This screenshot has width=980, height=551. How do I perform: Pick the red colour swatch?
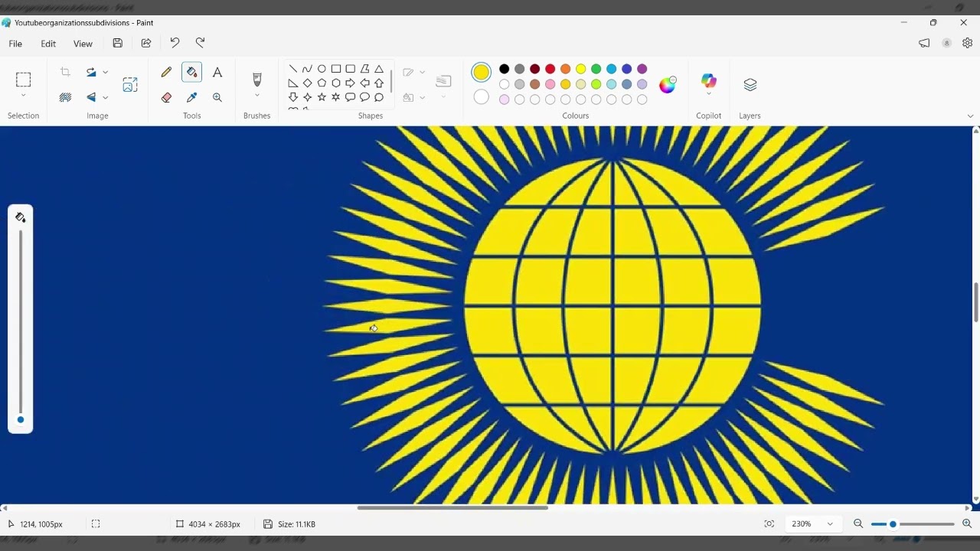tap(550, 69)
